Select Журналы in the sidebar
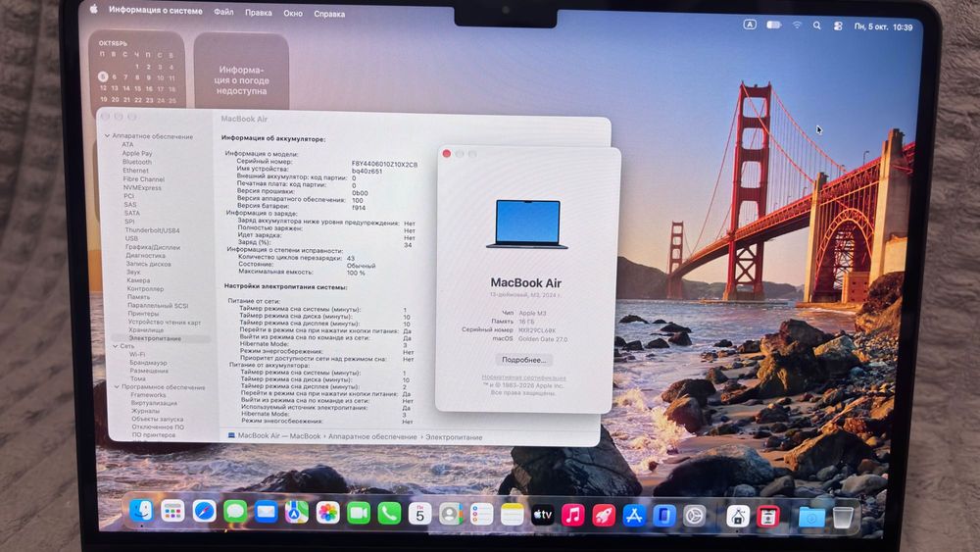The image size is (980, 552). [145, 412]
